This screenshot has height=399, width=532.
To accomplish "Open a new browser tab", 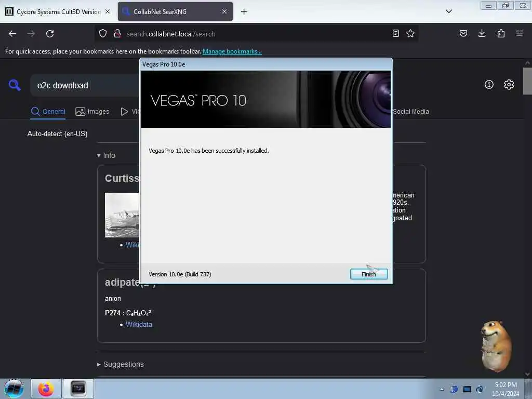I will tap(244, 12).
